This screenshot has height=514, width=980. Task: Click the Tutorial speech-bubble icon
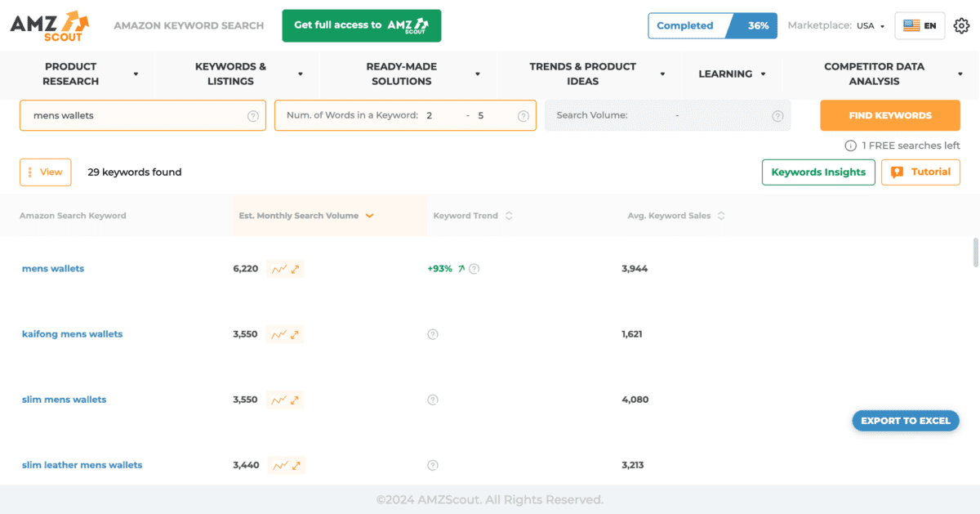coord(898,172)
